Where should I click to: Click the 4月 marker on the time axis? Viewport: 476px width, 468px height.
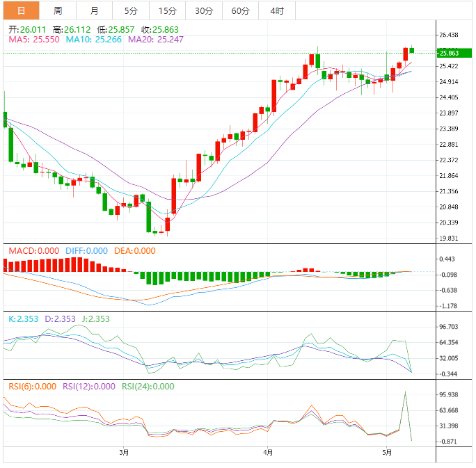point(269,453)
